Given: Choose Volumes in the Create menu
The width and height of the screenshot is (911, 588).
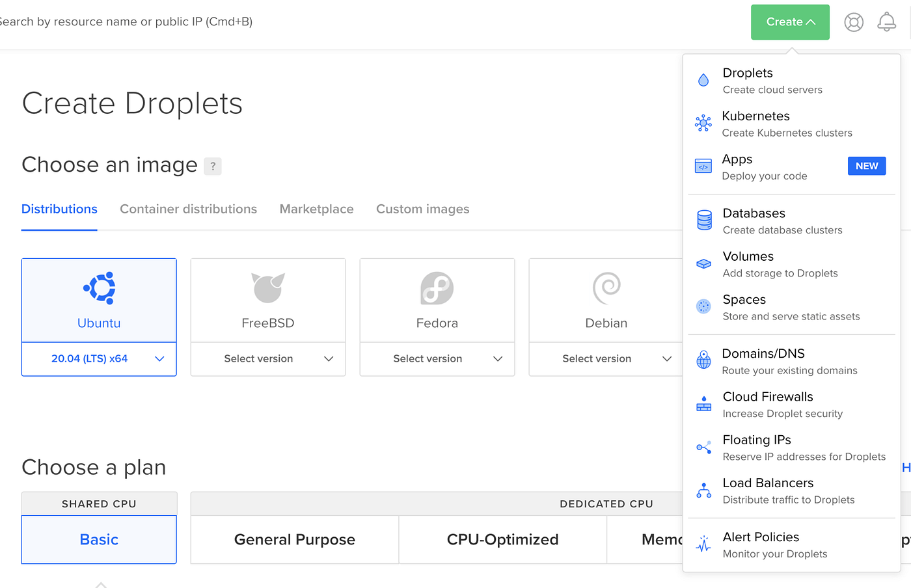Looking at the screenshot, I should 791,264.
